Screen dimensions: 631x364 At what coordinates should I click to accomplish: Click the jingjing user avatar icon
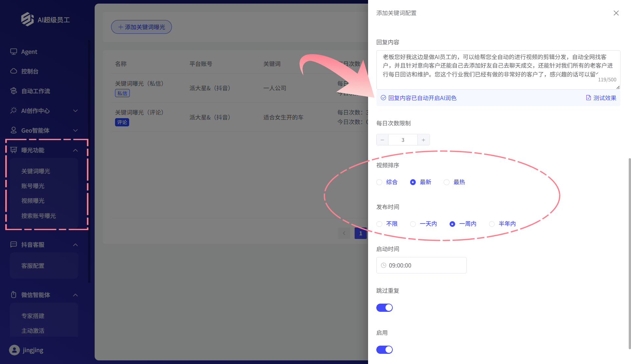[x=14, y=350]
